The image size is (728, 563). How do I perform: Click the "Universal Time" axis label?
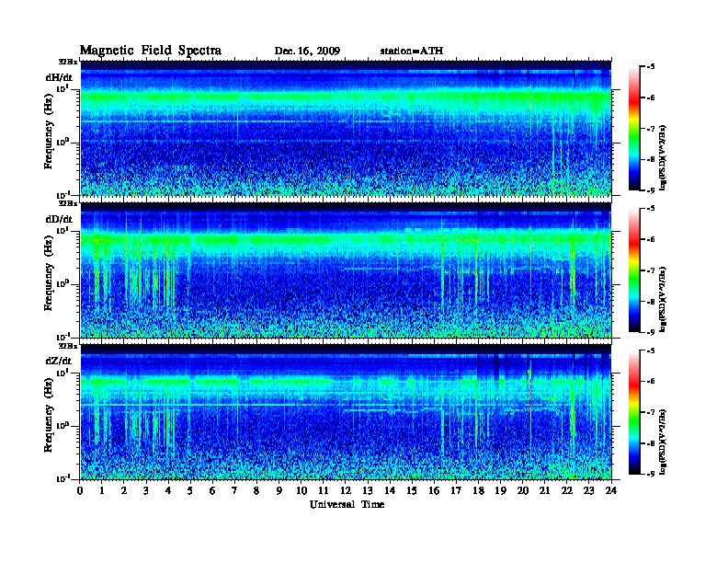(x=347, y=504)
